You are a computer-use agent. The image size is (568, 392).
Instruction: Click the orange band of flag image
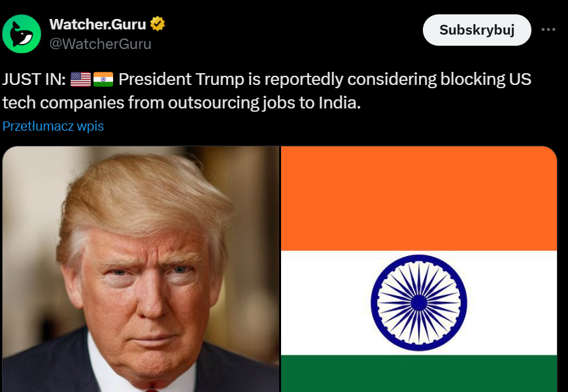pos(419,199)
